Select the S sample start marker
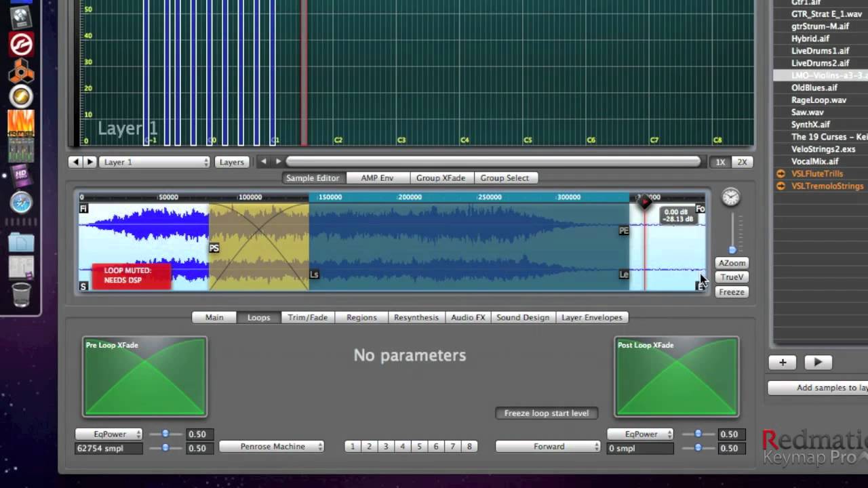Viewport: 868px width, 488px height. click(x=83, y=287)
